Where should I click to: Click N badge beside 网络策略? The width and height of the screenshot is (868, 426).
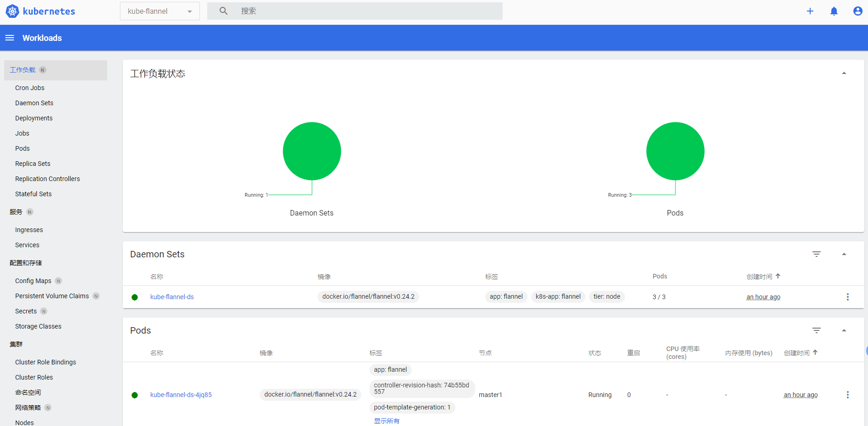(48, 408)
